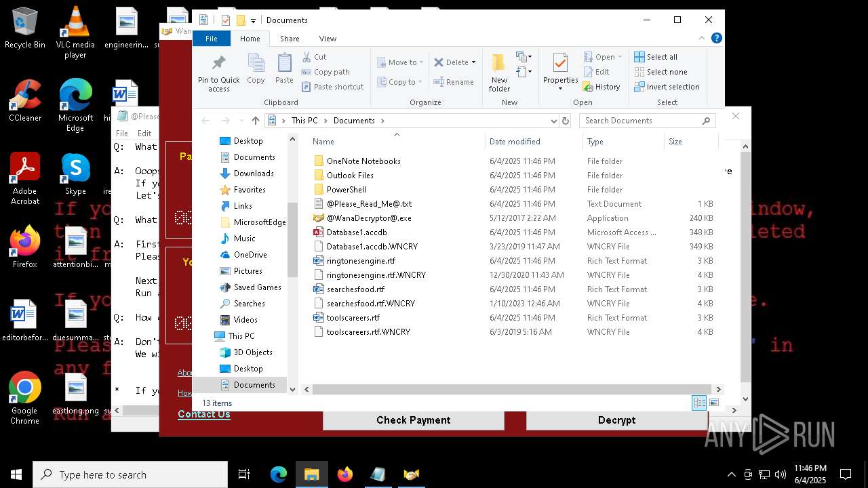Open Google Chrome desktop icon
The height and width of the screenshot is (488, 868).
(24, 399)
